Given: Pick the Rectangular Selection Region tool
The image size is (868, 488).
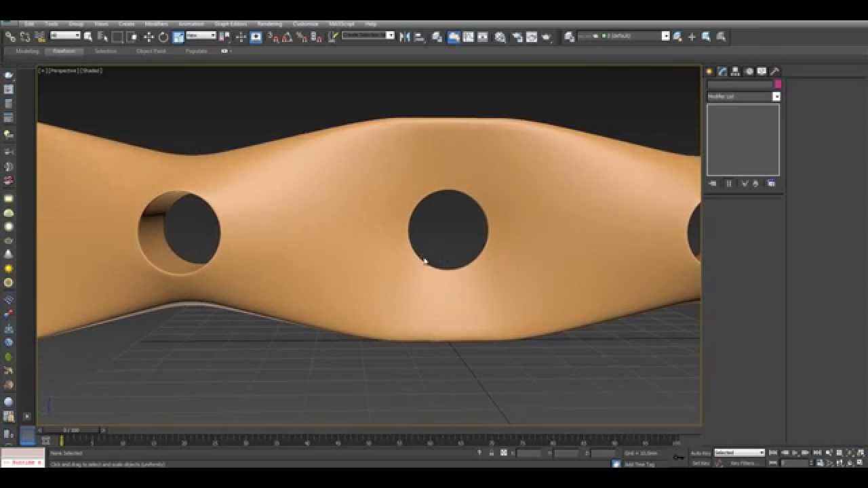Looking at the screenshot, I should (117, 37).
